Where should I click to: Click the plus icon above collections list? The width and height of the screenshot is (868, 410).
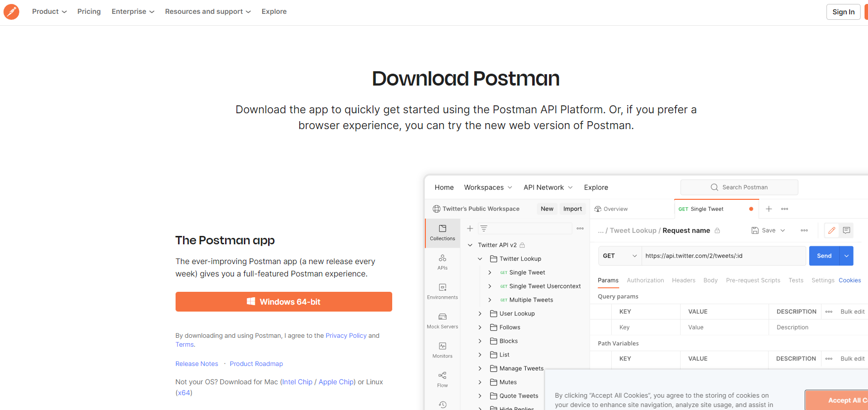click(470, 228)
